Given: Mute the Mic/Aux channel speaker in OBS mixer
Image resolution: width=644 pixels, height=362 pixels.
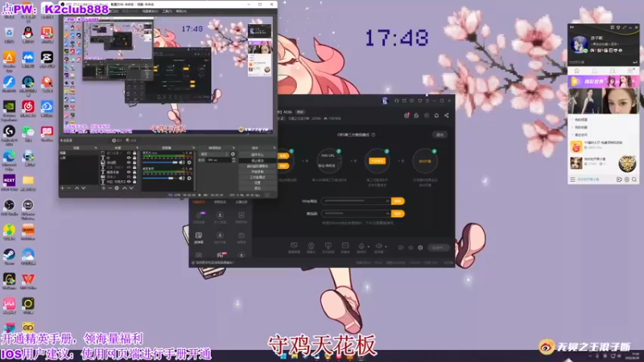Looking at the screenshot, I should click(x=182, y=162).
